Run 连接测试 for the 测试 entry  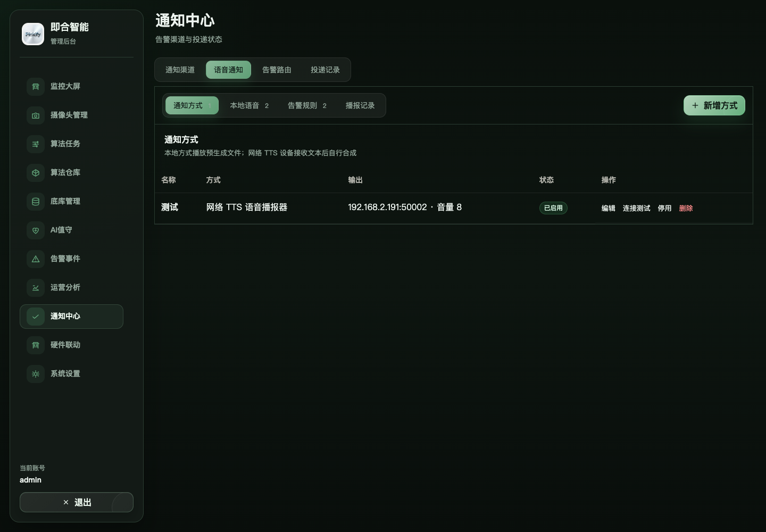pos(636,208)
